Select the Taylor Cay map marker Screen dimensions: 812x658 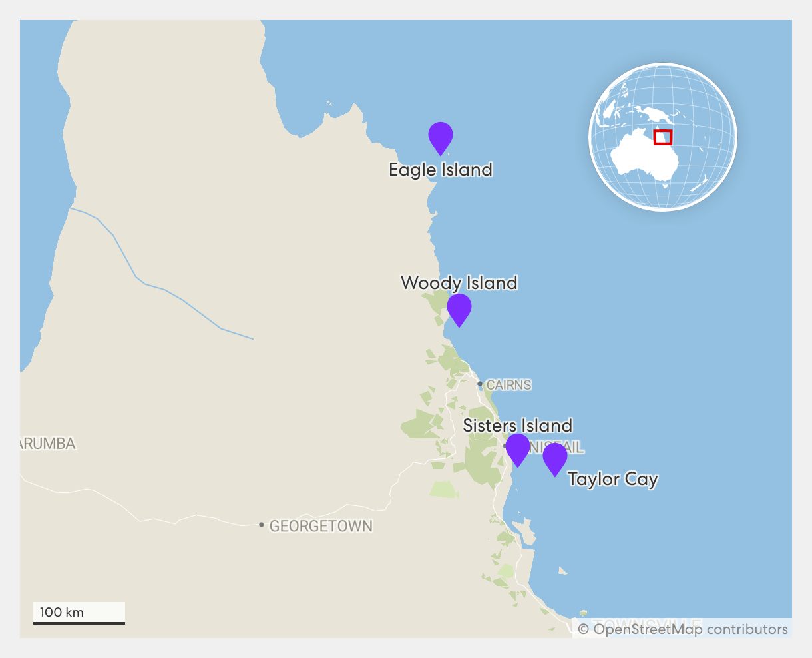[x=554, y=458]
